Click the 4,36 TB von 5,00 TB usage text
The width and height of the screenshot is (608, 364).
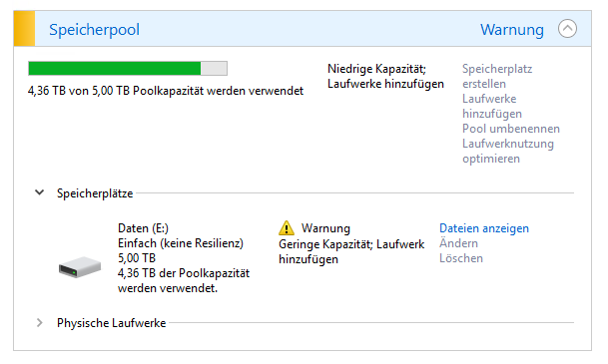166,91
